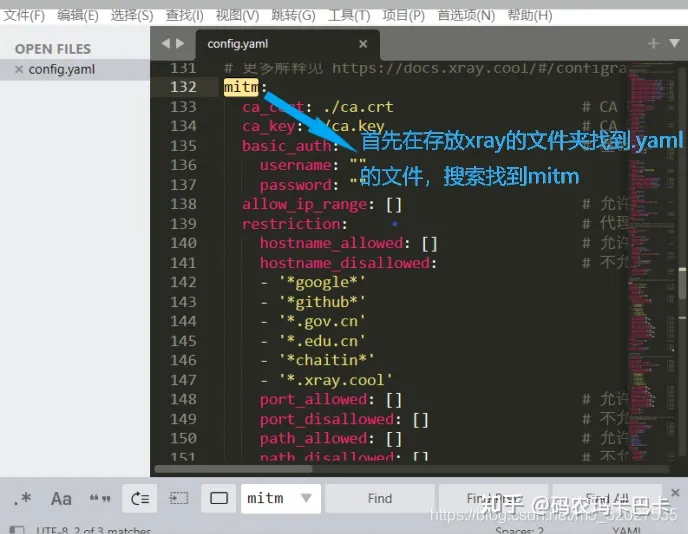688x534 pixels.
Task: Toggle wrap-around search option
Action: 140,498
